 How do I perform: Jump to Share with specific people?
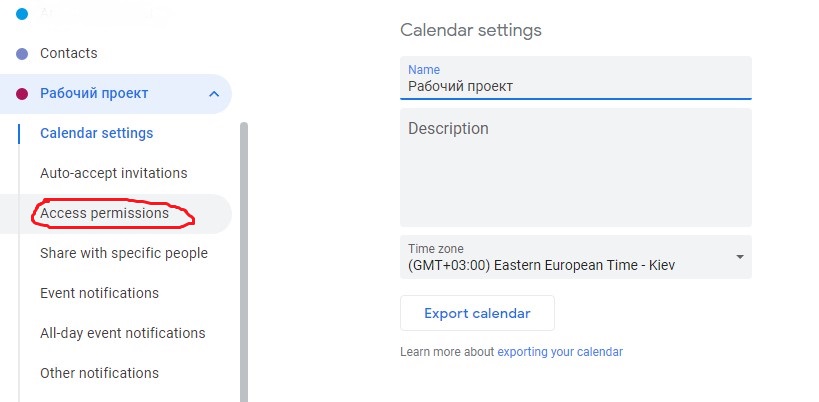tap(123, 253)
